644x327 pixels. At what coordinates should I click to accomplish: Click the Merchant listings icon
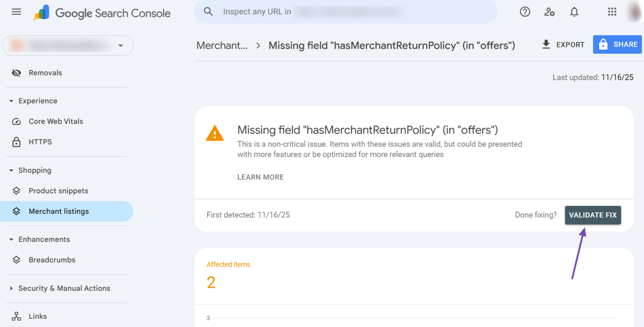17,211
